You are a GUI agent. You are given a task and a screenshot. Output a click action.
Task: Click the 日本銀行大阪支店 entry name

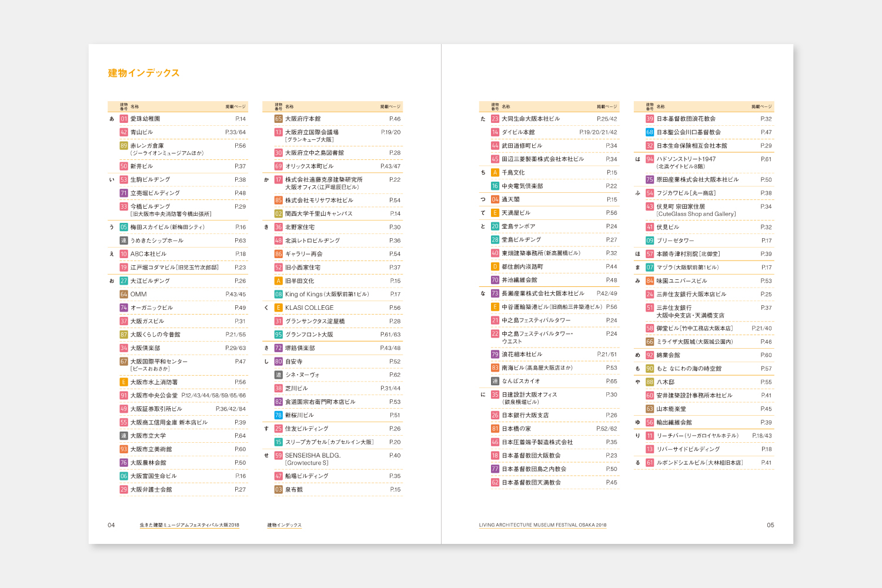coord(525,416)
